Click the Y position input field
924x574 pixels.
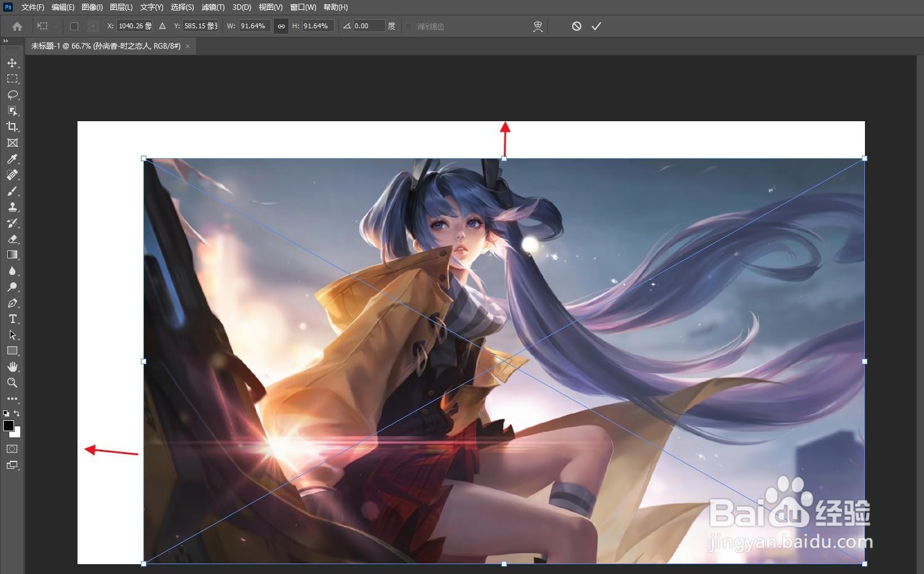pos(201,26)
